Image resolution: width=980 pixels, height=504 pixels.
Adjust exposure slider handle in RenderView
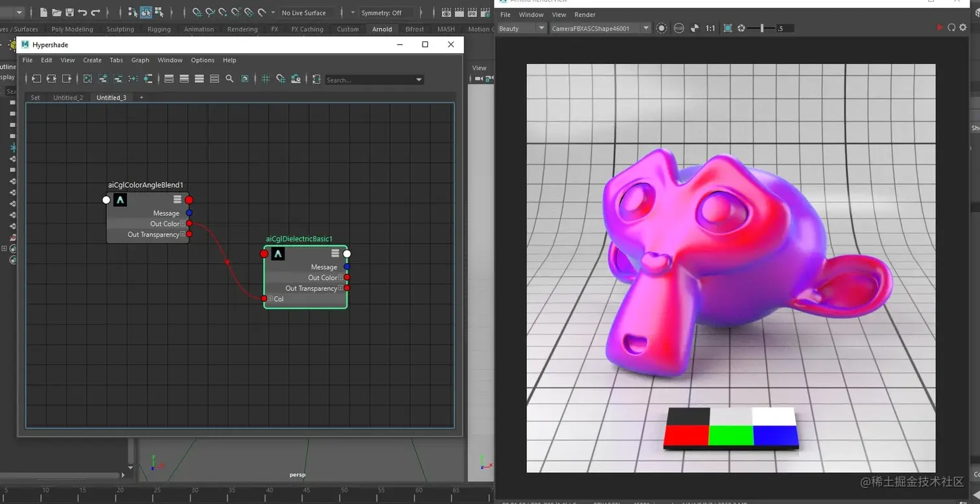point(763,28)
